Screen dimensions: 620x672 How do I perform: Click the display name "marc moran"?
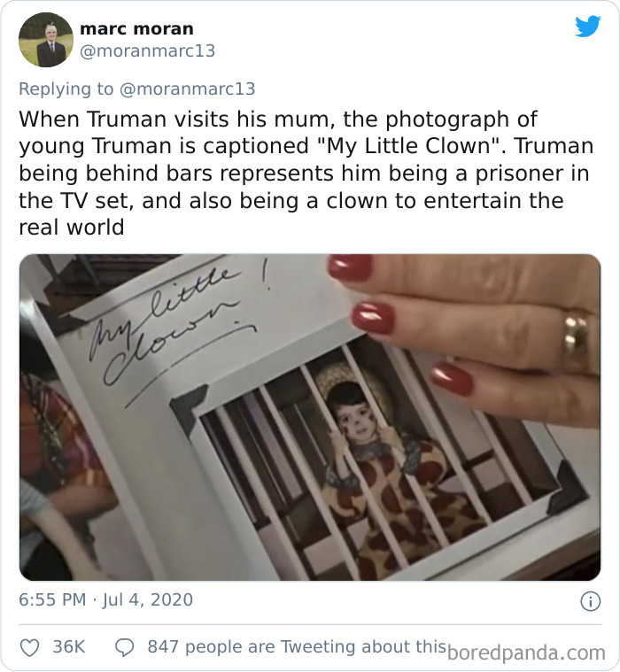[x=136, y=28]
